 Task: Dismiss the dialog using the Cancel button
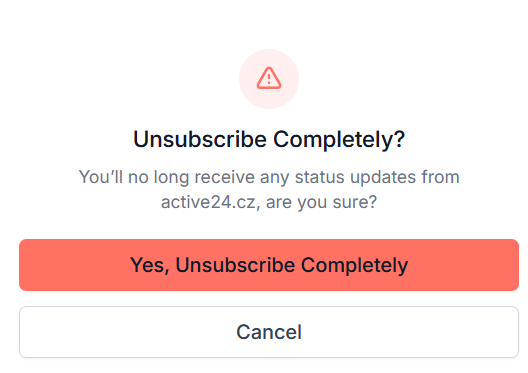269,332
